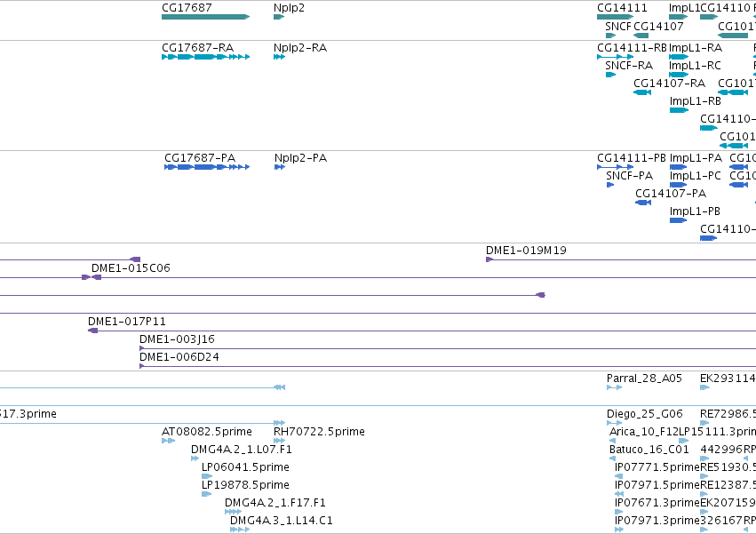Select the Nplp2-PA protein label
756x534 pixels.
300,158
